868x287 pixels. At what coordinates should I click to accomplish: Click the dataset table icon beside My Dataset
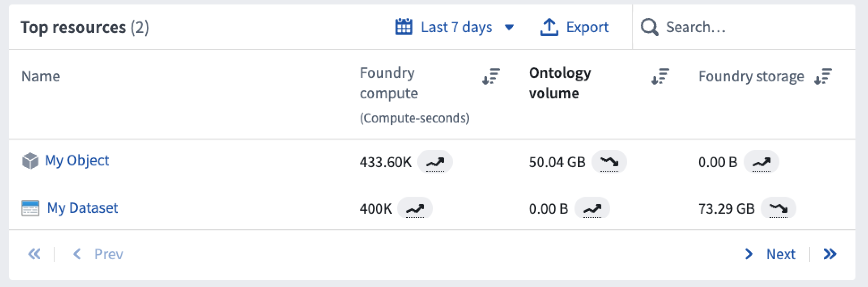pyautogui.click(x=30, y=208)
